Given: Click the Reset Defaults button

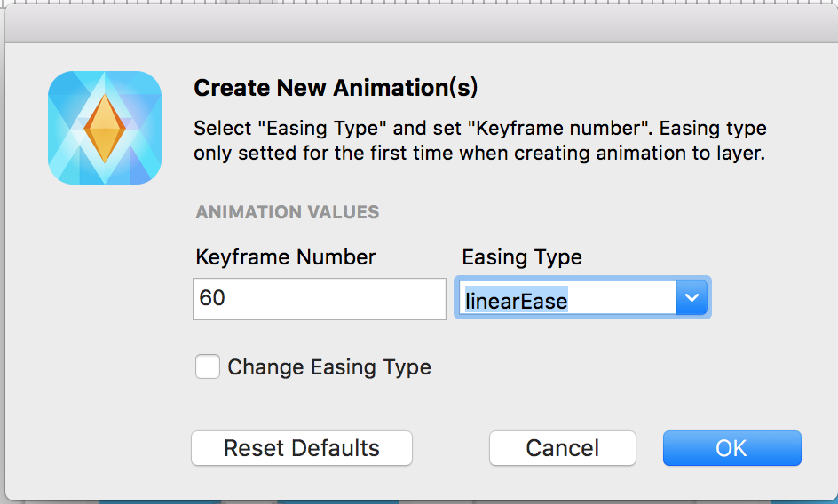Looking at the screenshot, I should pos(302,448).
